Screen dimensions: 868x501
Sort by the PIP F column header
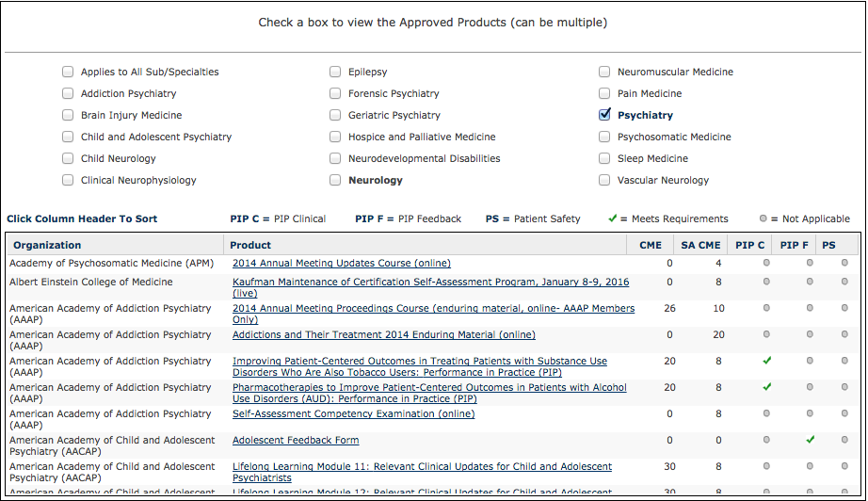pos(795,245)
